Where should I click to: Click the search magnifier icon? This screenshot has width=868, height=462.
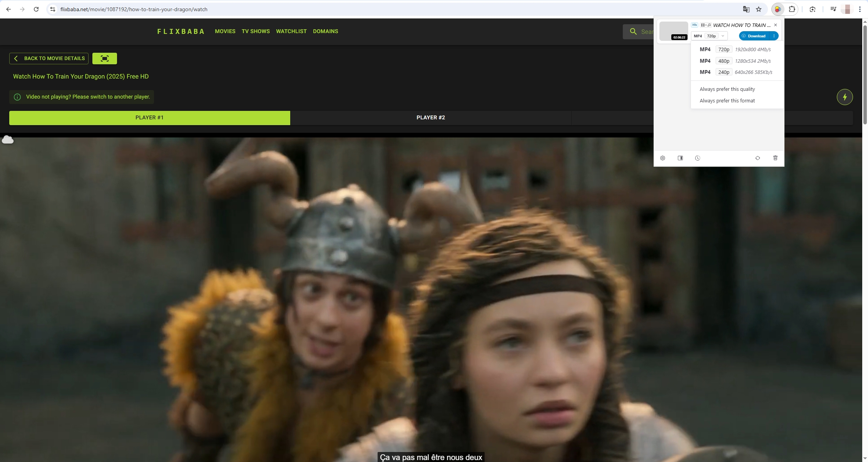(x=633, y=32)
